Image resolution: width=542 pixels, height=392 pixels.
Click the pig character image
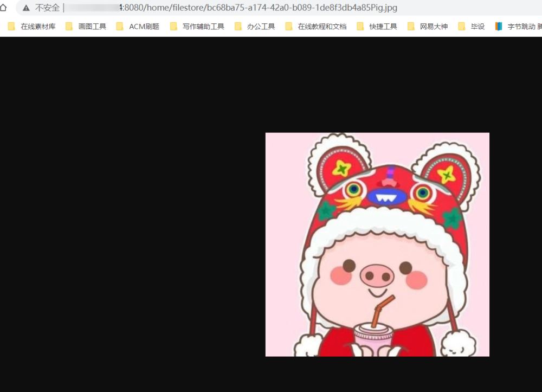coord(377,244)
